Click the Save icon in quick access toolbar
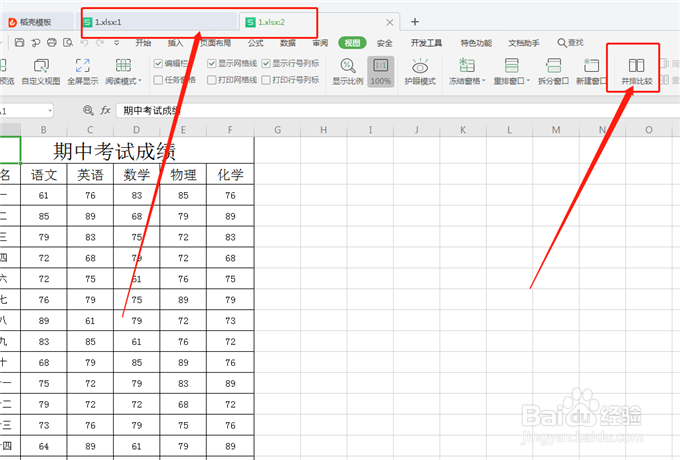Screen dimensions: 680x460 (x=20, y=42)
